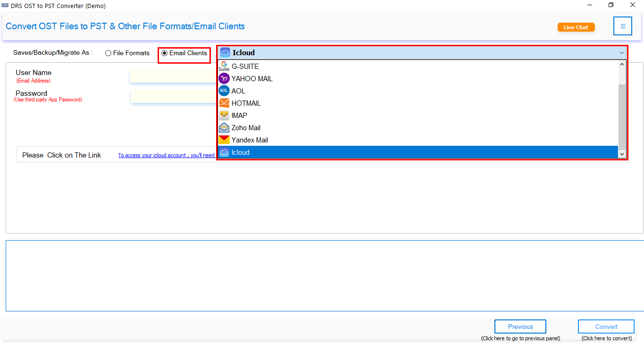Click the Hotmail orange envelope icon
The width and height of the screenshot is (644, 343).
click(224, 103)
